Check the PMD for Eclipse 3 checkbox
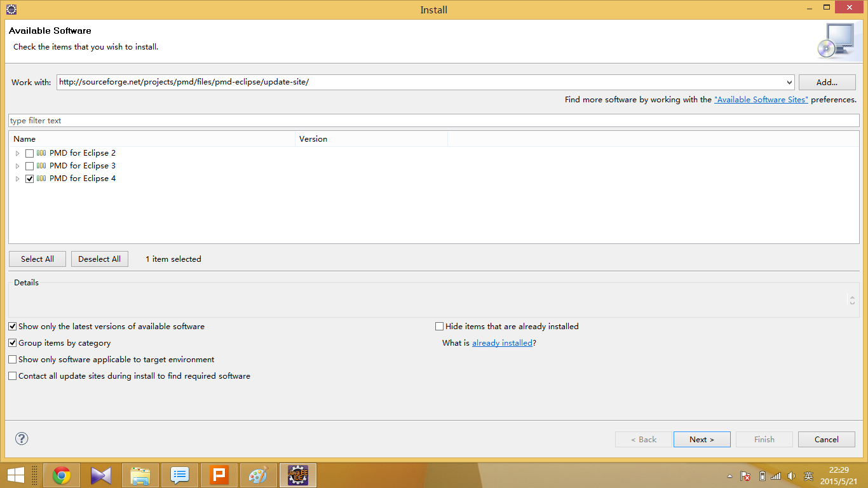This screenshot has height=488, width=868. tap(29, 166)
